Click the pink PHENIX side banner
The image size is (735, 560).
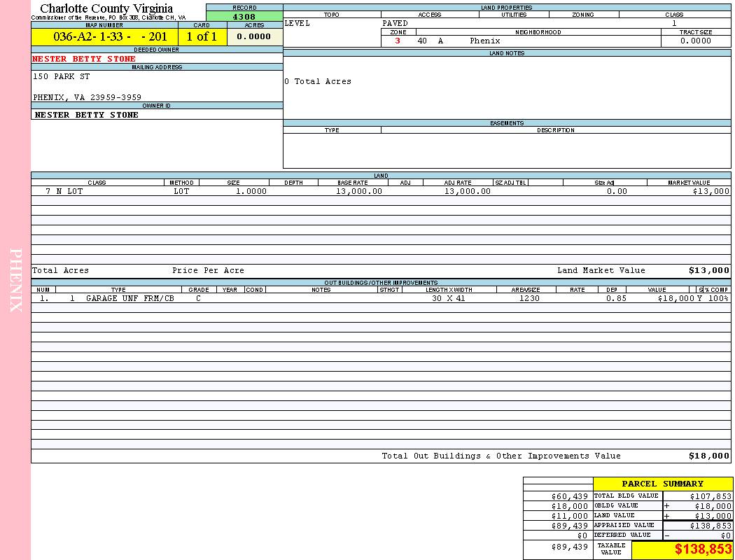15,280
